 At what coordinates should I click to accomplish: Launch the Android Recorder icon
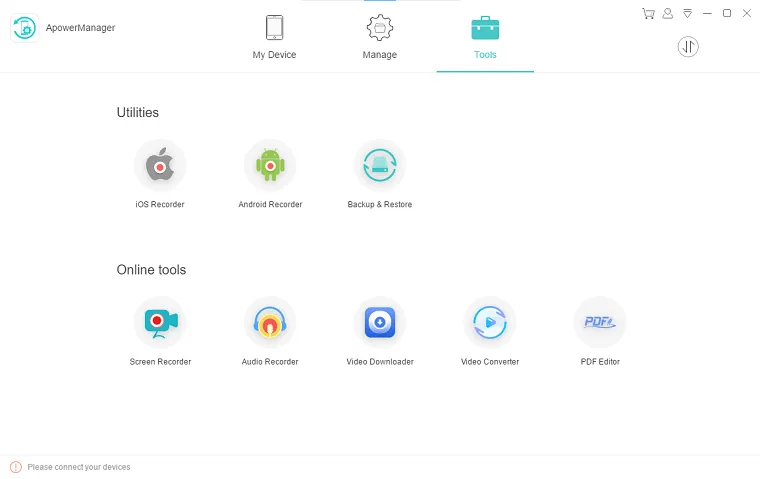tap(270, 165)
